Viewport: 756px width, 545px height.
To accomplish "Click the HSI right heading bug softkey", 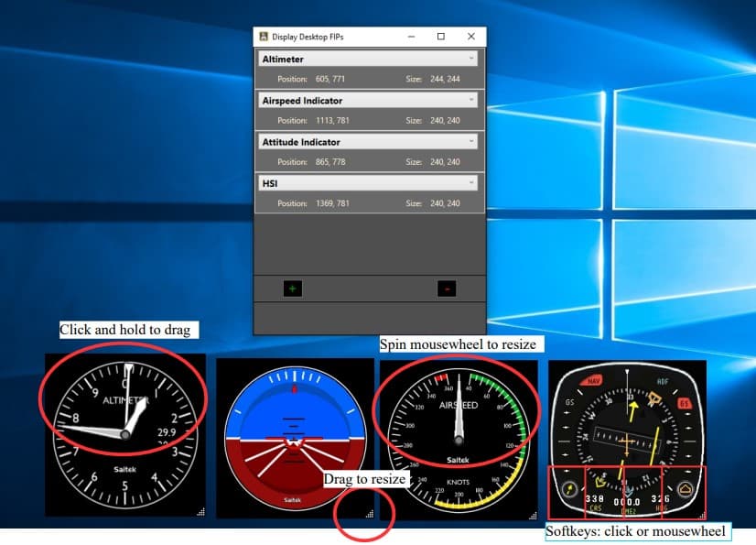I will click(x=686, y=489).
